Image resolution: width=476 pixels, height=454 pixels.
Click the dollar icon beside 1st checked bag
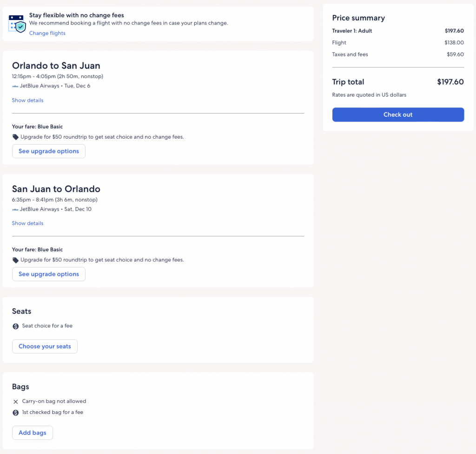pyautogui.click(x=16, y=413)
